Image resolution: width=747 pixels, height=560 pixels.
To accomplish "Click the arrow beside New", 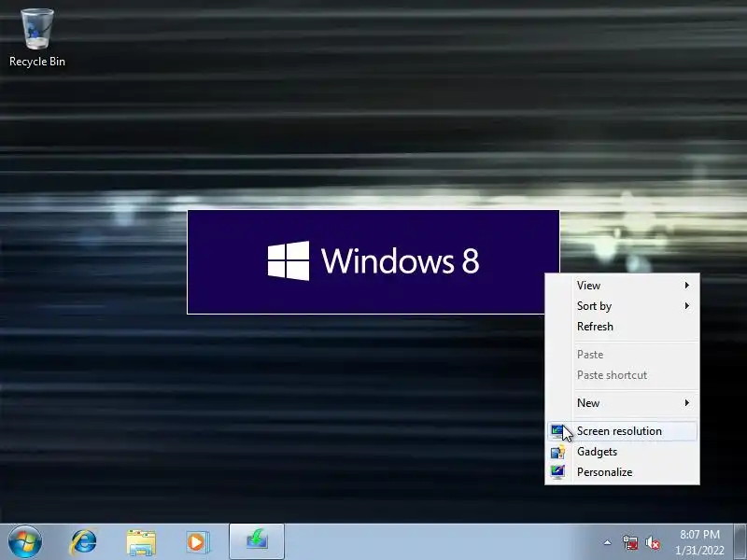I will click(687, 403).
